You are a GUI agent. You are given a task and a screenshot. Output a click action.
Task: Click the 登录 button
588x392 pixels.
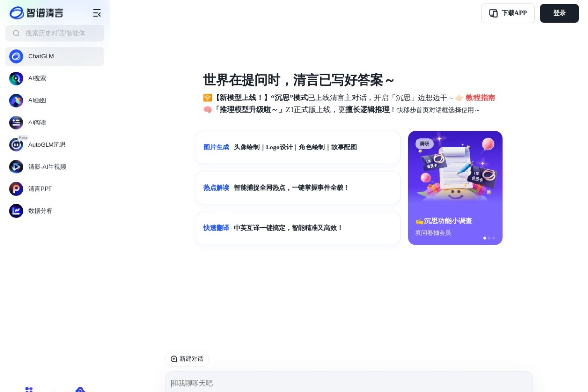pos(559,13)
